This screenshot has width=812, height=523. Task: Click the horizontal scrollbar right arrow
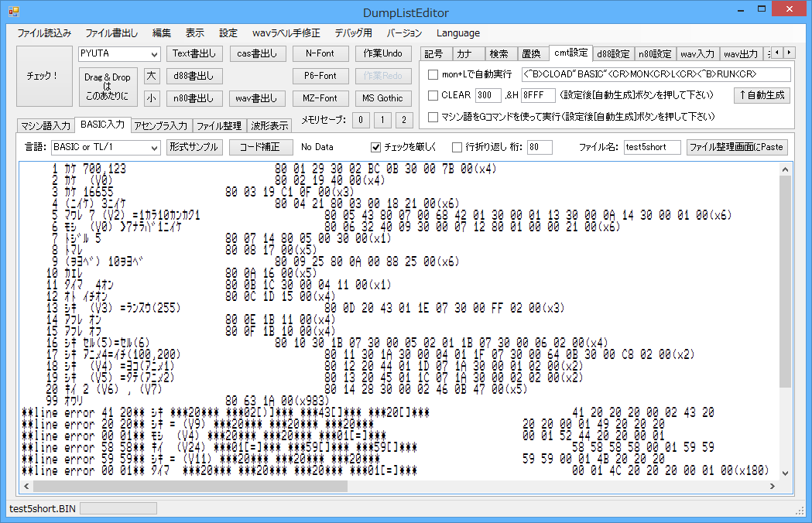772,486
